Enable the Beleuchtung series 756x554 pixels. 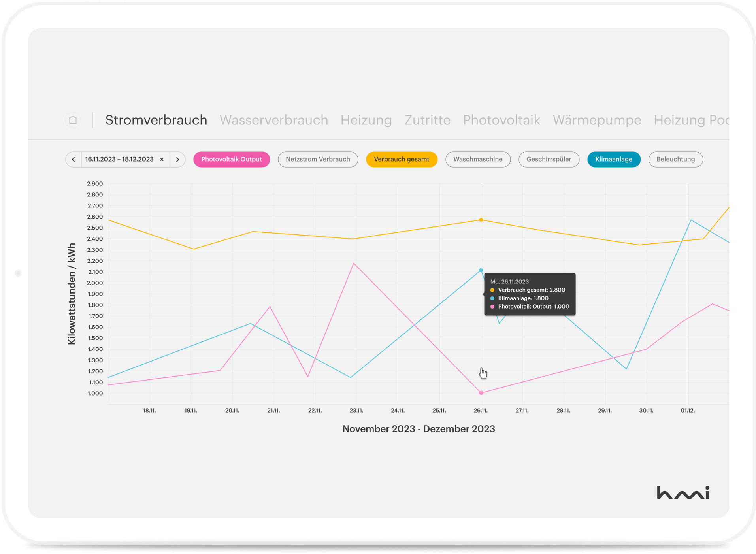(675, 160)
